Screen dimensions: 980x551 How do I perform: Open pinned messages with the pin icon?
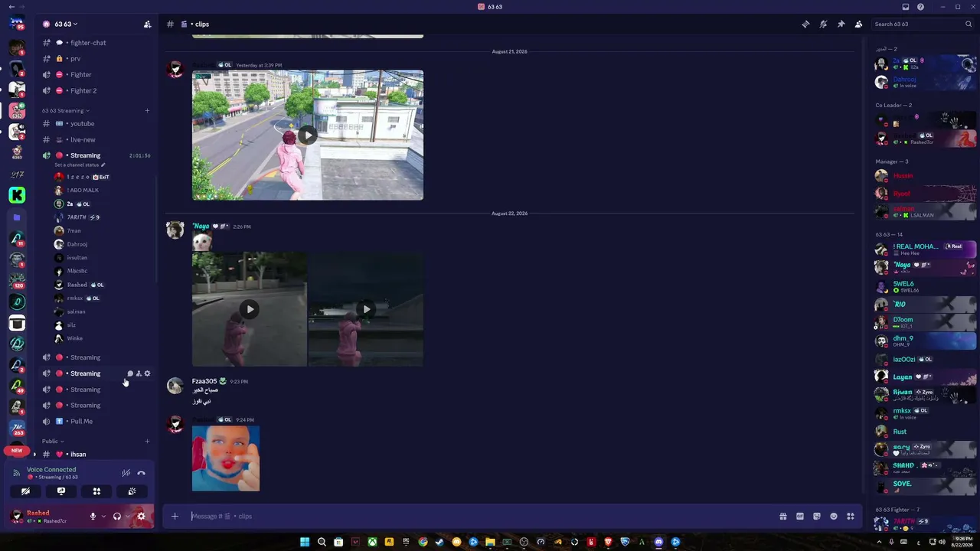pos(841,24)
